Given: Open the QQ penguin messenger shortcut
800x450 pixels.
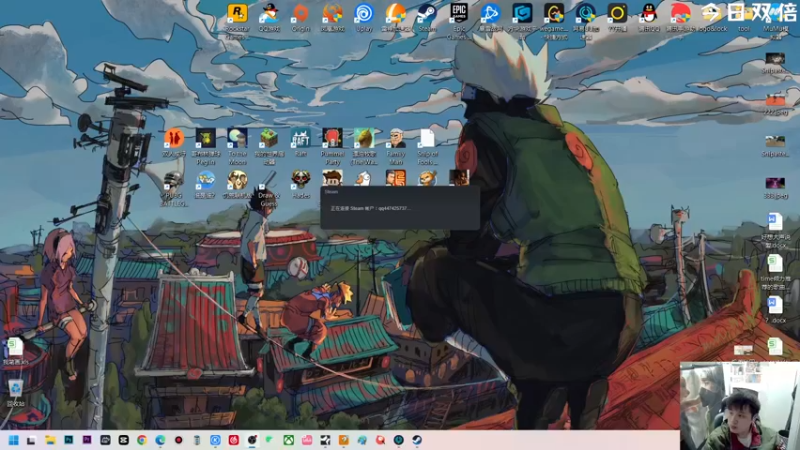Looking at the screenshot, I should 648,14.
